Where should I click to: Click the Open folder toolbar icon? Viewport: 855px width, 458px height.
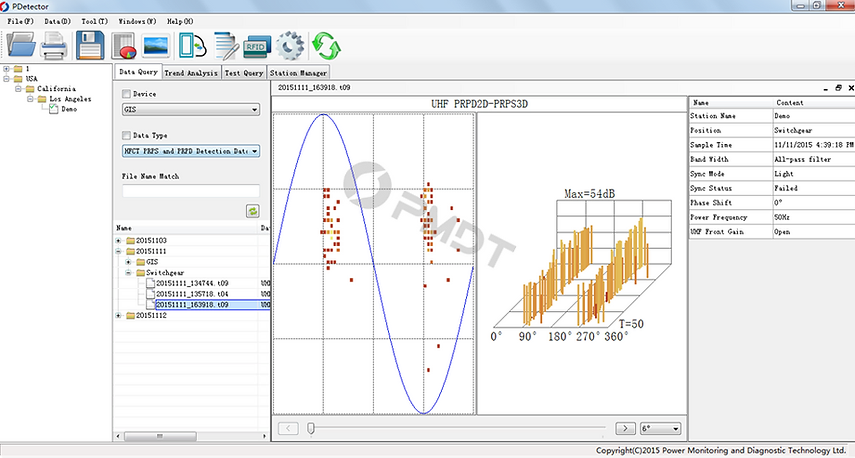click(21, 44)
